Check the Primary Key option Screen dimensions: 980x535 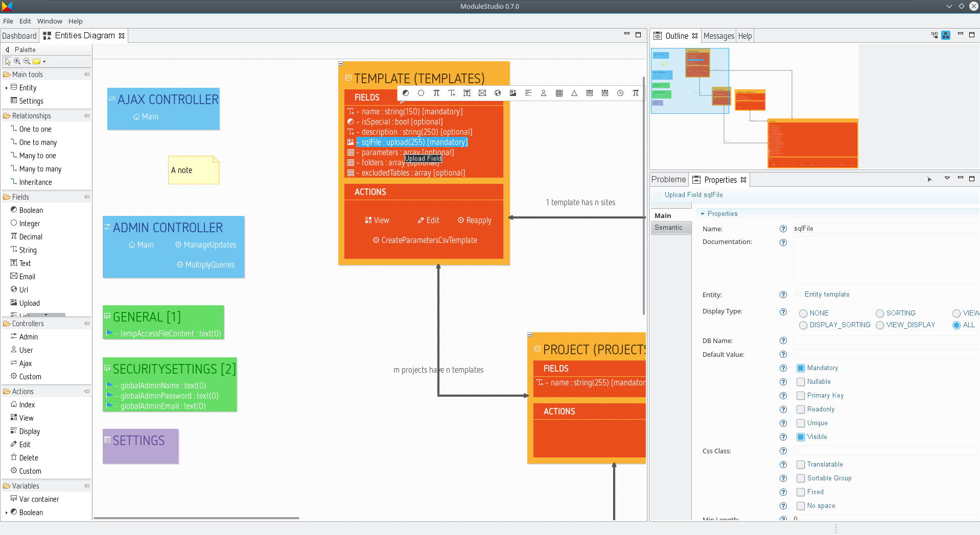(x=801, y=396)
